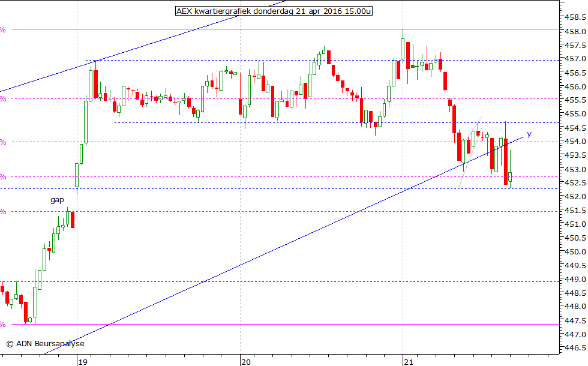This screenshot has width=588, height=366.
Task: Click price axis label '456.0'
Action: [x=575, y=86]
